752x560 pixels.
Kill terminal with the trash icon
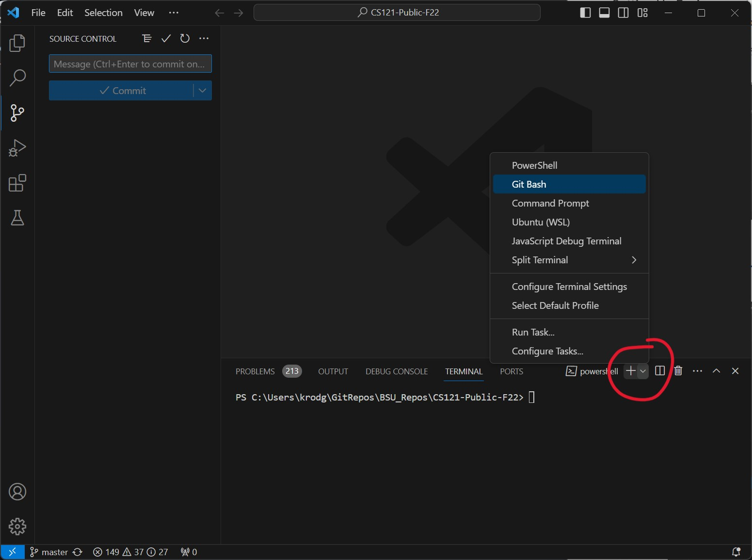pos(678,371)
